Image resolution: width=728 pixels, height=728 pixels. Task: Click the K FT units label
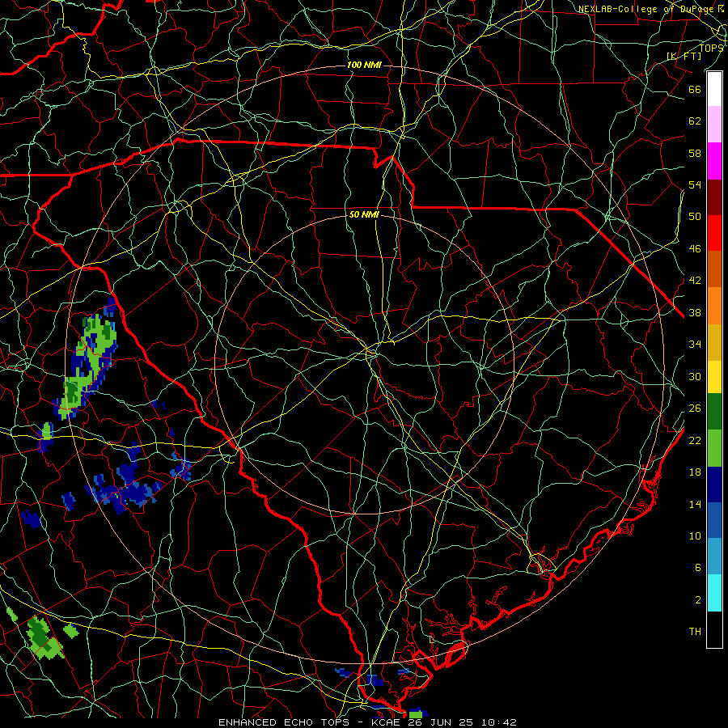click(x=684, y=57)
